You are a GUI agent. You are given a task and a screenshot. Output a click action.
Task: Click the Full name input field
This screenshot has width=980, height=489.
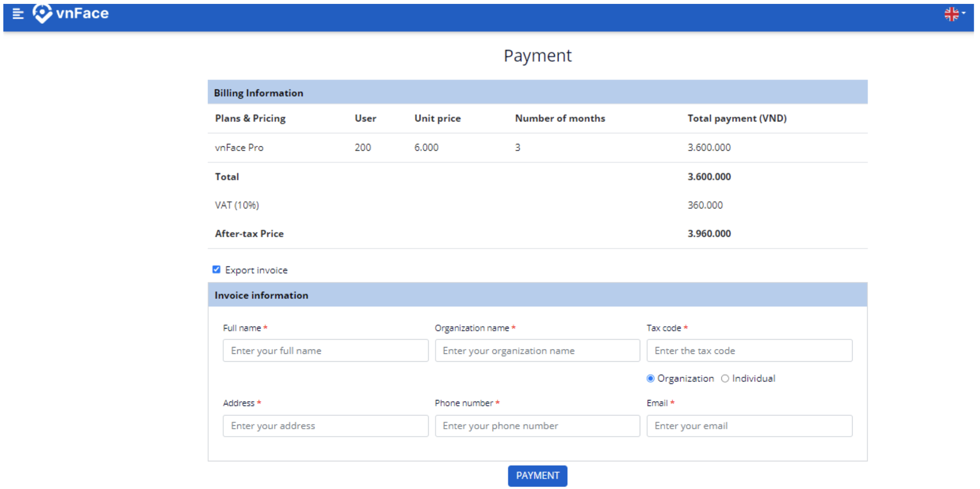point(325,350)
